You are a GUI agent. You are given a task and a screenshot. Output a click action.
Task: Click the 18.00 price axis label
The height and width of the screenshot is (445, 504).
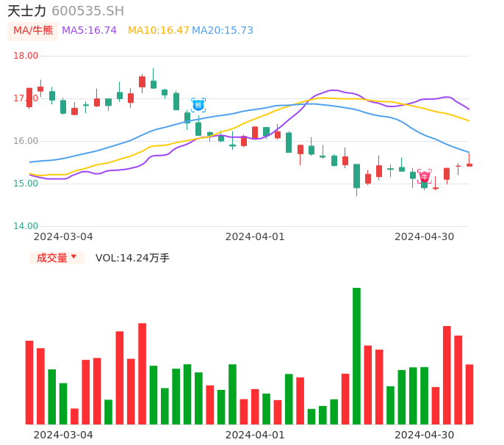26,56
